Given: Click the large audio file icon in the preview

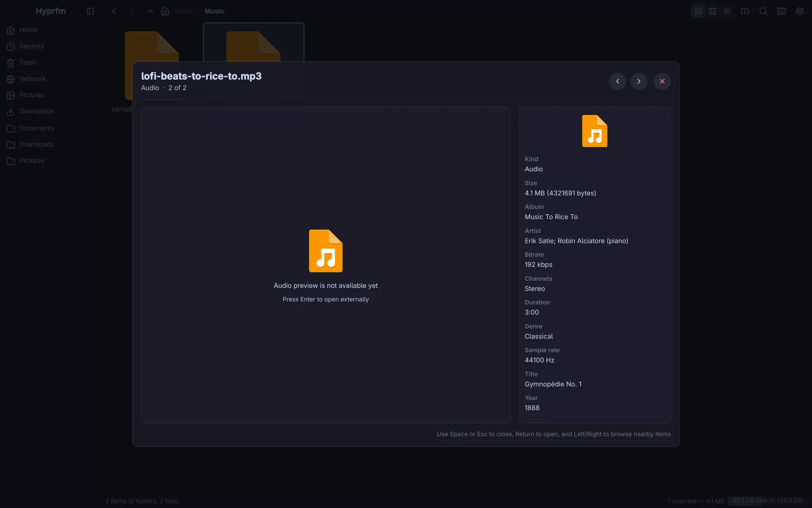Looking at the screenshot, I should [326, 251].
